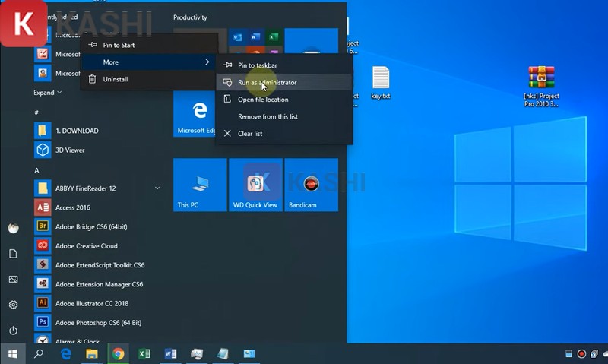Open the This PC tile
The image size is (608, 364).
pos(200,185)
